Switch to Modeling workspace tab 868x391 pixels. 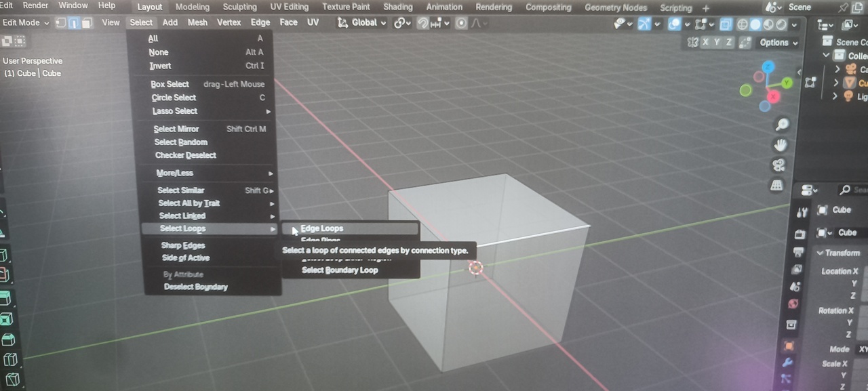pos(192,7)
